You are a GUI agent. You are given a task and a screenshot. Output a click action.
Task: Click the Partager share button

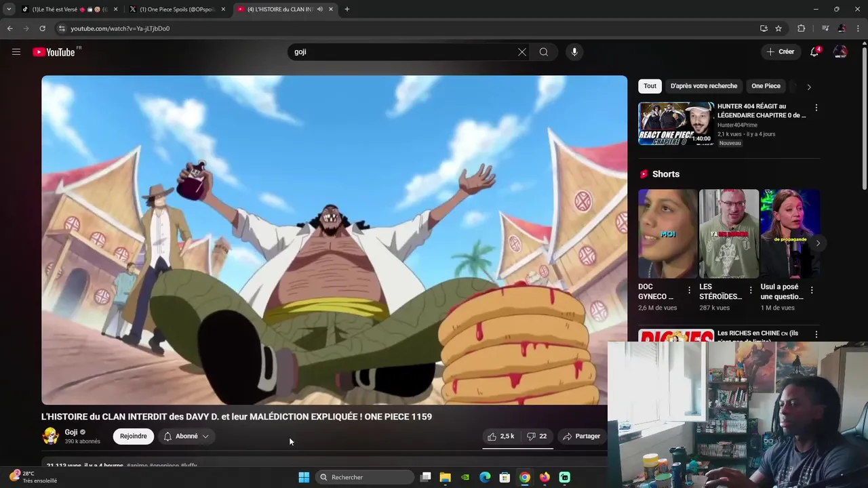tap(582, 436)
